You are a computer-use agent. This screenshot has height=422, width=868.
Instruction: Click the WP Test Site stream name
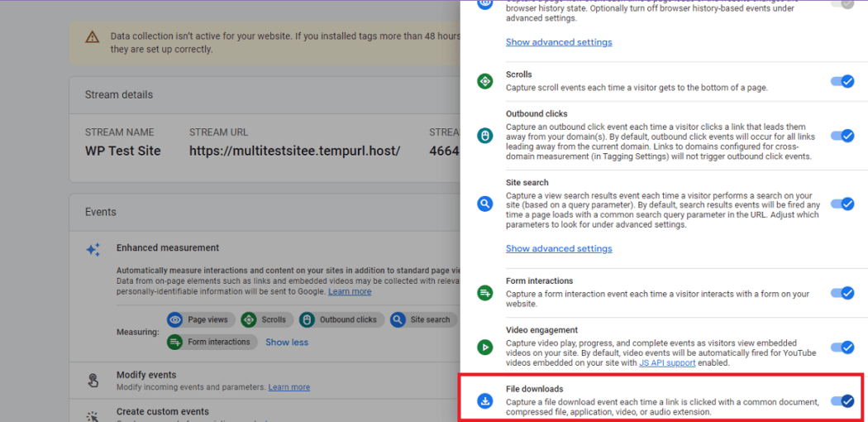click(123, 151)
